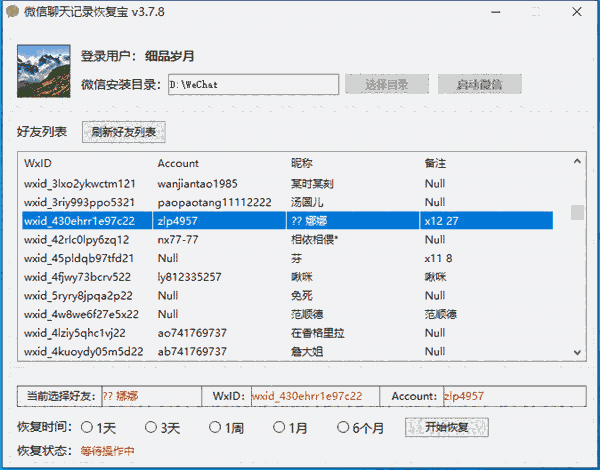The height and width of the screenshot is (470, 600).
Task: Click account cell ao741769737
Action: (x=192, y=333)
